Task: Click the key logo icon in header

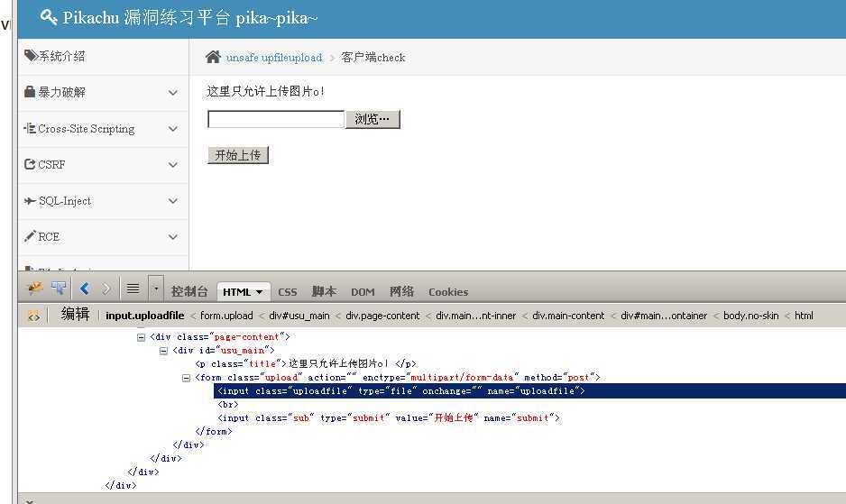Action: pos(49,17)
